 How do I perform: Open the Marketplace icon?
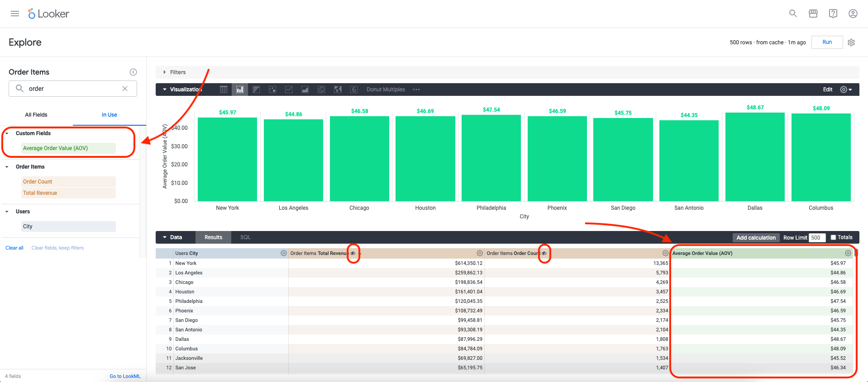coord(813,14)
